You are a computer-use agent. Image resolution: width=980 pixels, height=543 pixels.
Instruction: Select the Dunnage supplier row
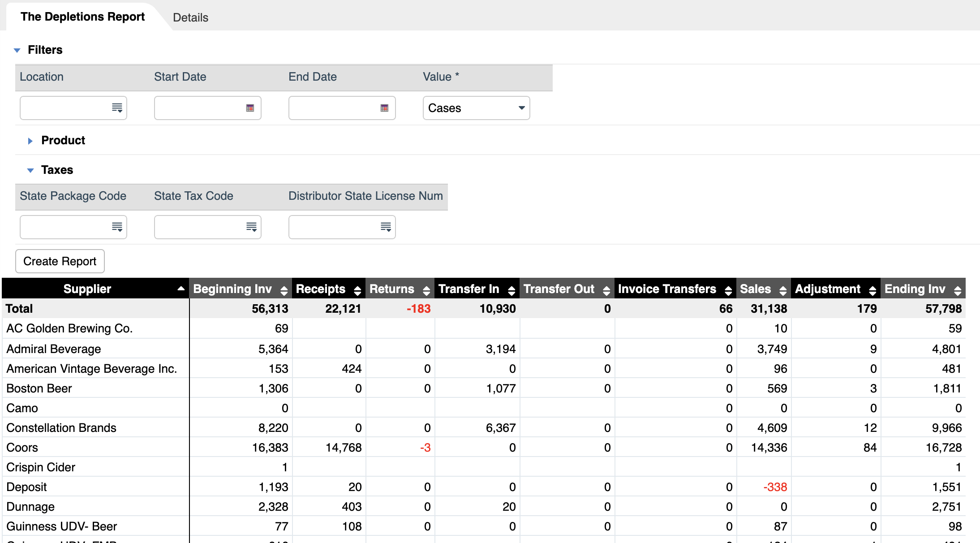484,507
